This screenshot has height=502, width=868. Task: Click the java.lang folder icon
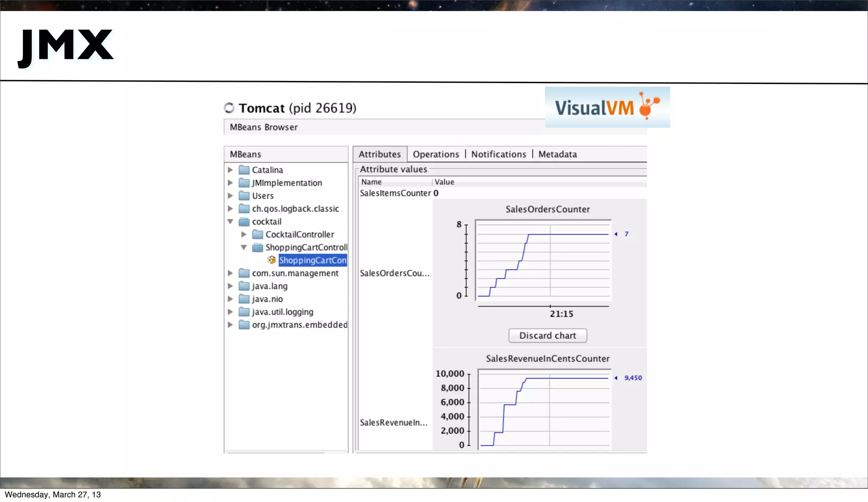click(244, 286)
